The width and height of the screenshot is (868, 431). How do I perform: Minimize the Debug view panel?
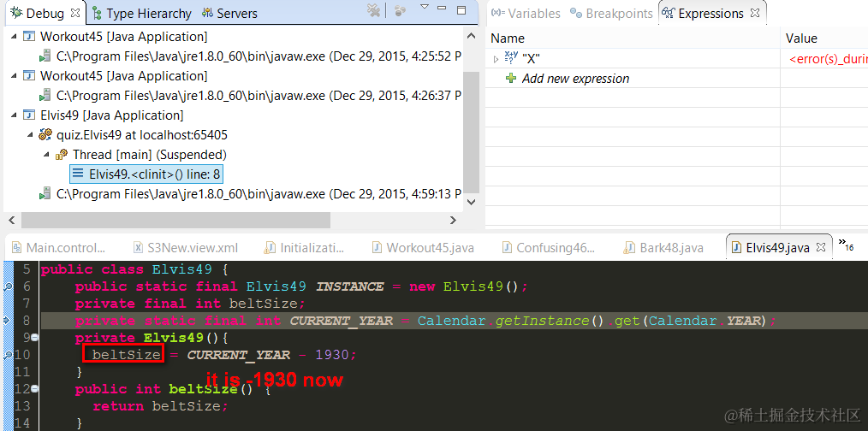tap(442, 8)
